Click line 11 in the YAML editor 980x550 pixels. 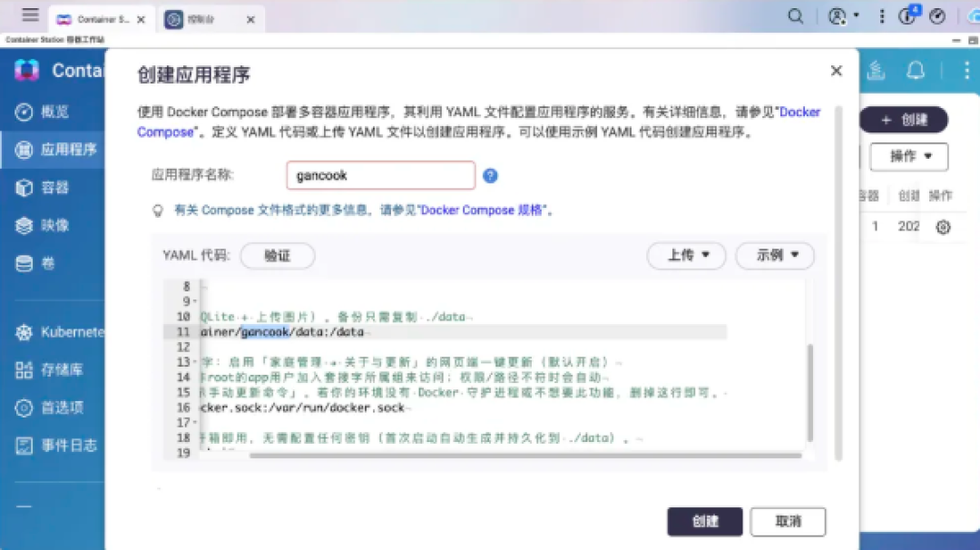tap(445, 332)
